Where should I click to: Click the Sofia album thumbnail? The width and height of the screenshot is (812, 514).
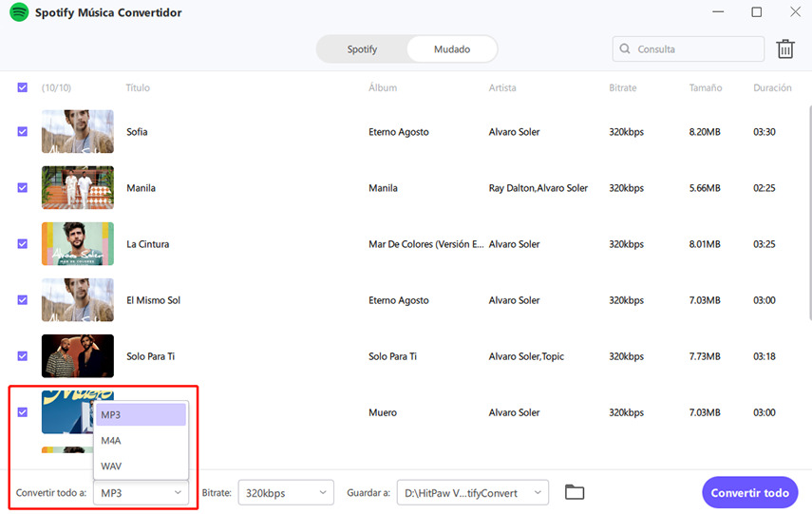(78, 131)
